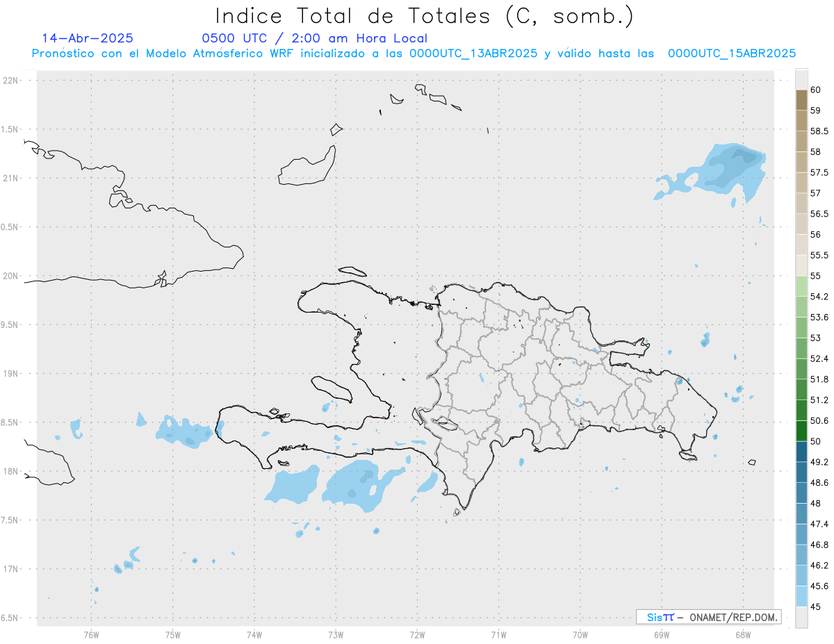Click the '69W' longitude label
The width and height of the screenshot is (834, 644).
[662, 635]
